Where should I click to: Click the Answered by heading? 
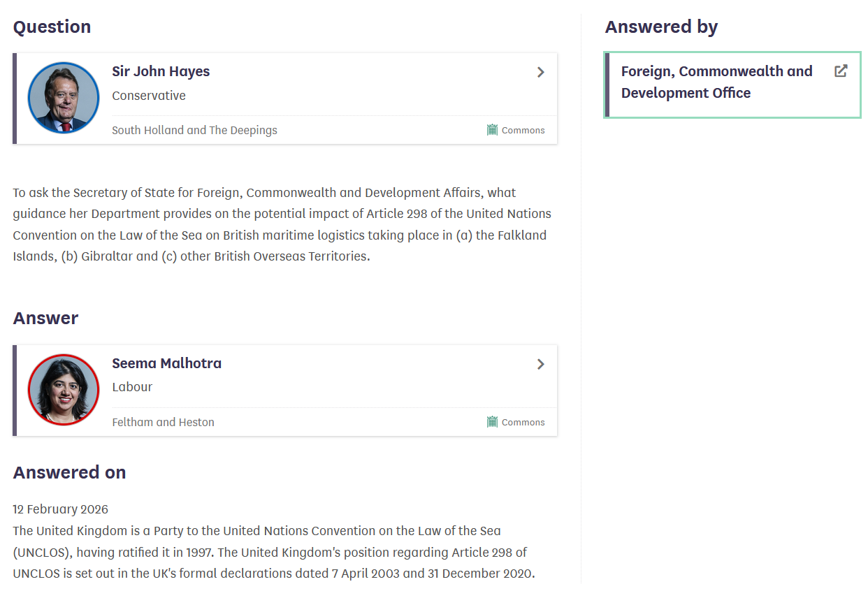point(661,27)
